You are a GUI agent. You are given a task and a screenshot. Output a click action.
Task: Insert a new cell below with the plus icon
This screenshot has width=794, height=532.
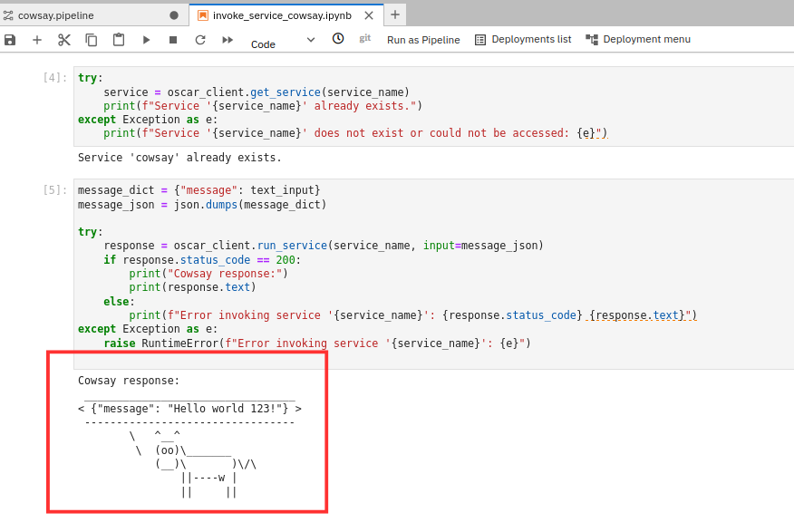pyautogui.click(x=37, y=40)
